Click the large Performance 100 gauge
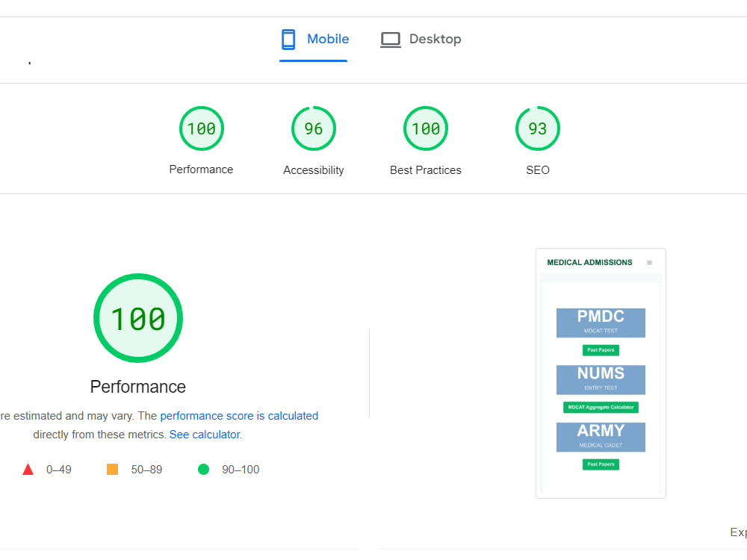 point(138,318)
